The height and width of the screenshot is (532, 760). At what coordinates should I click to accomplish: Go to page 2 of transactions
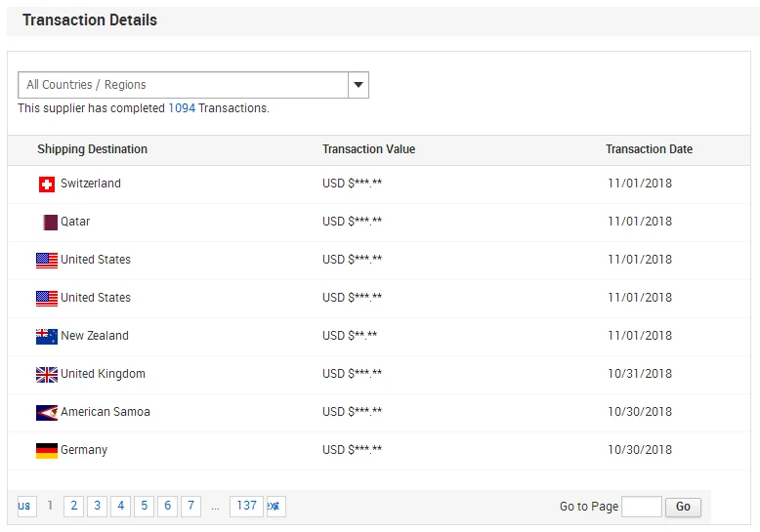tap(73, 506)
